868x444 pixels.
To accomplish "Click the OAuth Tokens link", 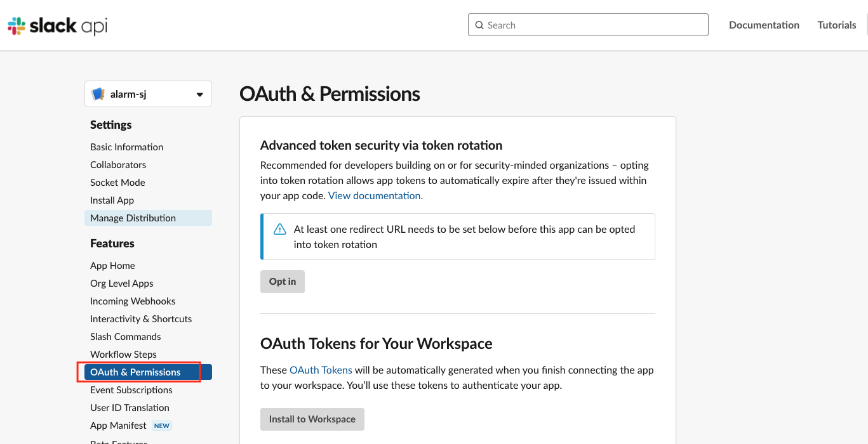I will coord(321,370).
